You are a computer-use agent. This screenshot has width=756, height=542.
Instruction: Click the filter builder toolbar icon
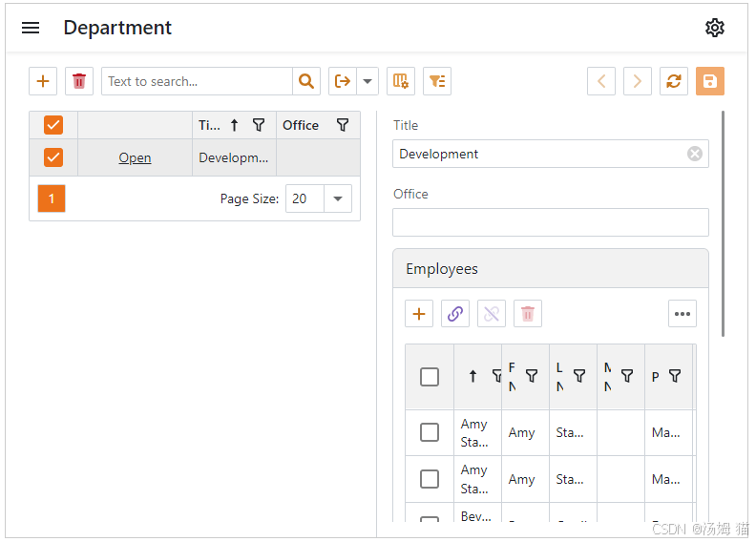[x=437, y=81]
